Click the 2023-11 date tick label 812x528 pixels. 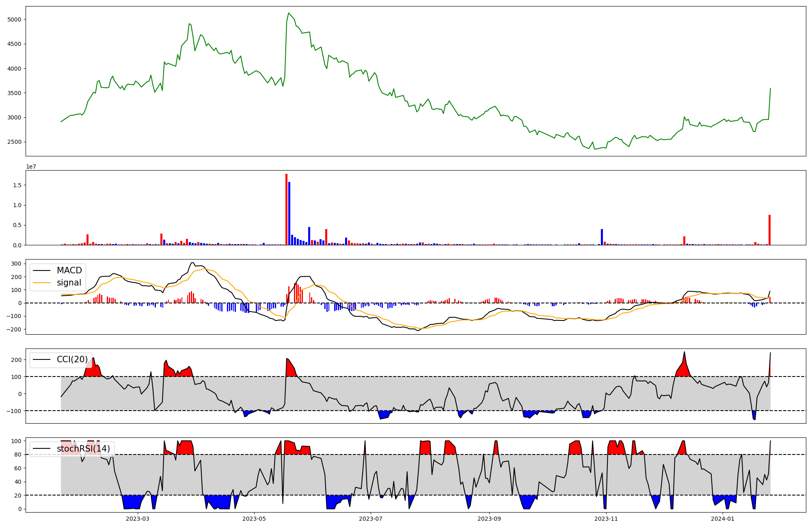(x=606, y=519)
